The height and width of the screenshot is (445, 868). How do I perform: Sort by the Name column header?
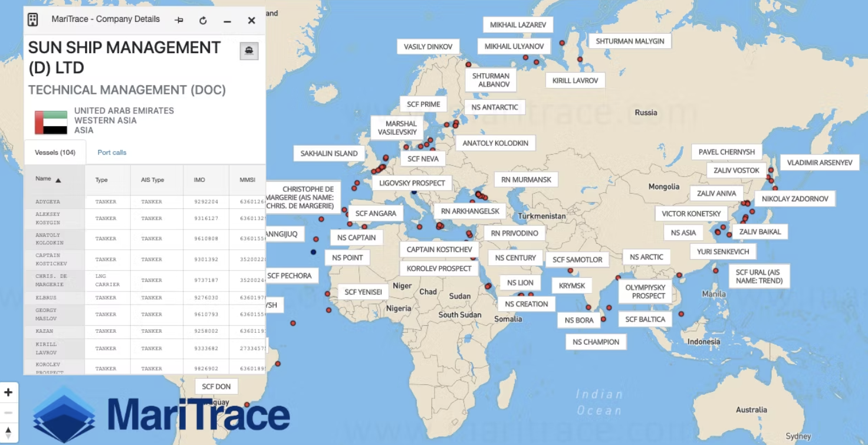click(x=54, y=179)
